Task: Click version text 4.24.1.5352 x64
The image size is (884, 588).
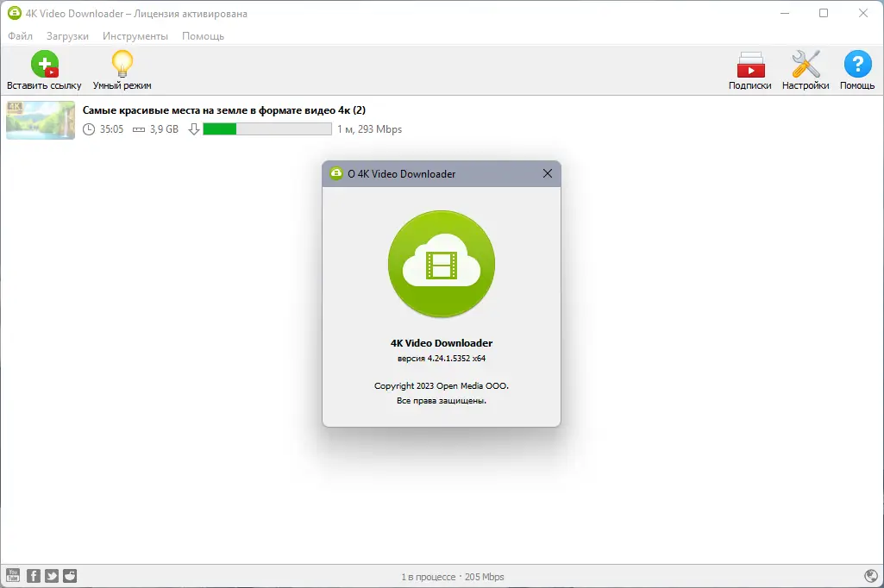Action: click(x=442, y=358)
